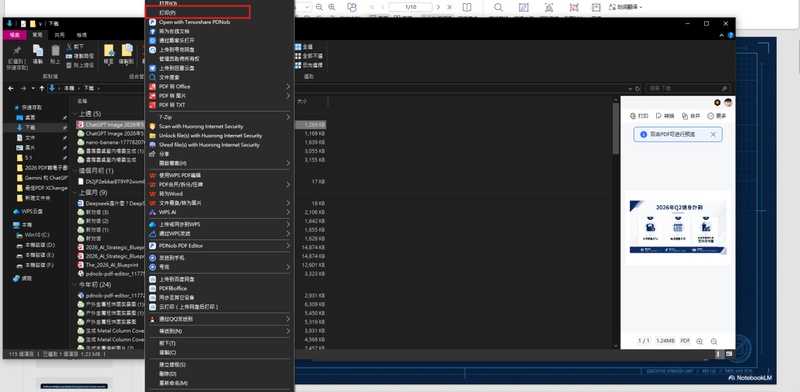Close the 双击PDF可进行预览 tip
This screenshot has width=800, height=392.
tap(713, 134)
